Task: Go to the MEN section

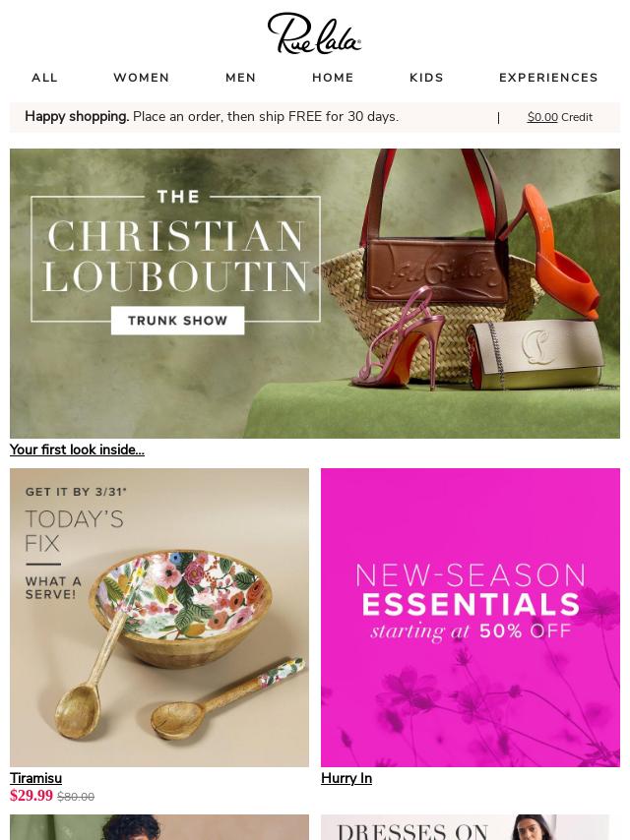Action: coord(241,78)
